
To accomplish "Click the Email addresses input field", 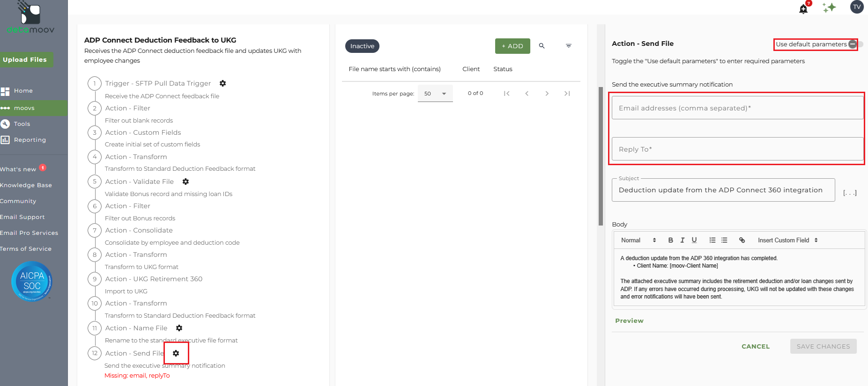I will 737,108.
